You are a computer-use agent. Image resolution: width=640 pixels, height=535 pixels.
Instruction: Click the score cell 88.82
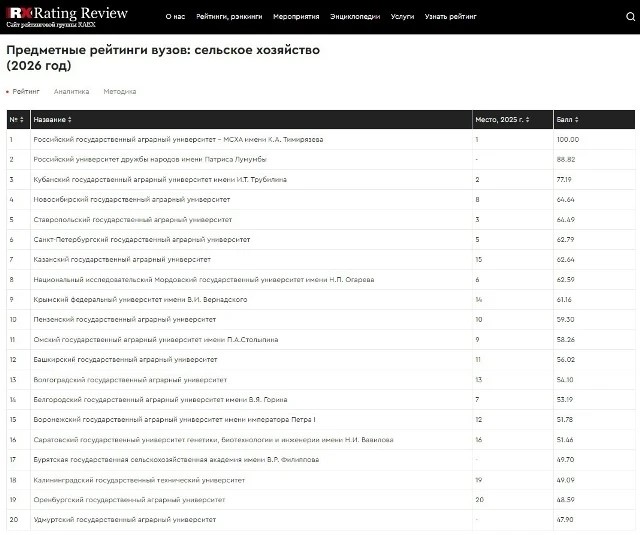pos(566,160)
